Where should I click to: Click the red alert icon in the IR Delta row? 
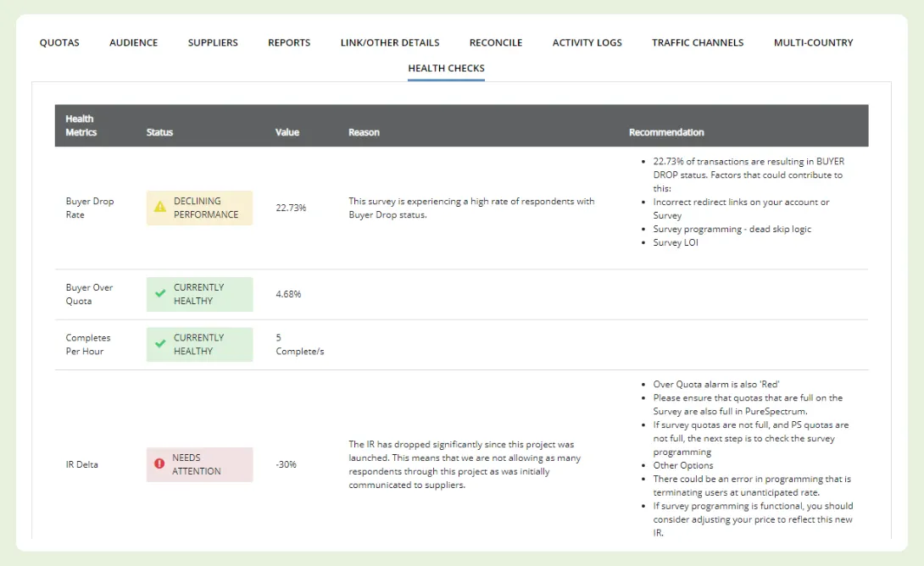coord(159,464)
